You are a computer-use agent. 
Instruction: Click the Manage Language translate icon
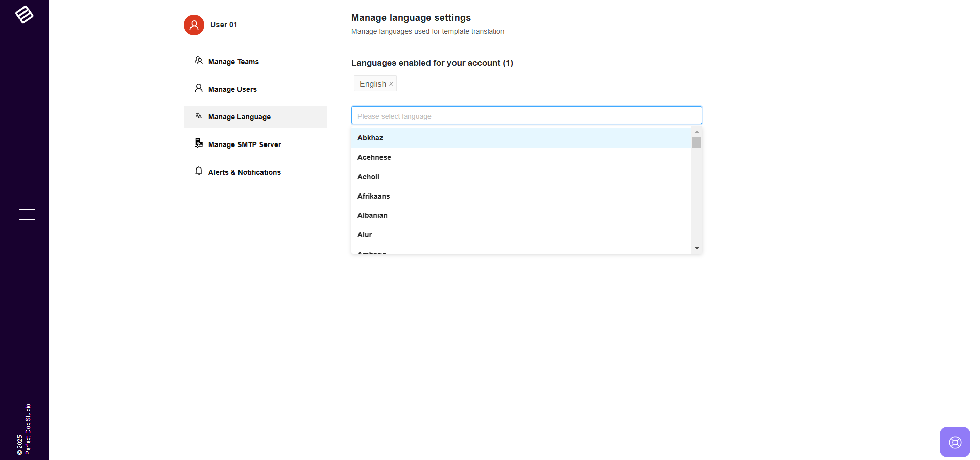[x=199, y=116]
